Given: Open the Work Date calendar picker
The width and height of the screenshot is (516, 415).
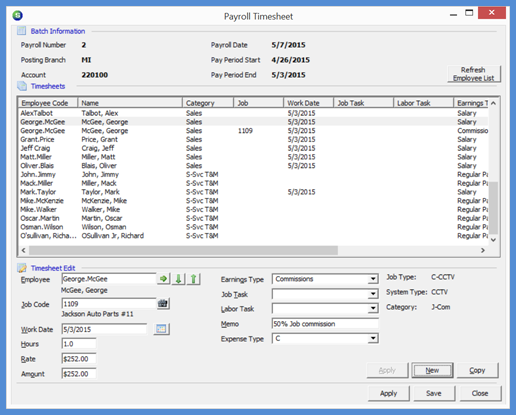Looking at the screenshot, I should point(161,329).
